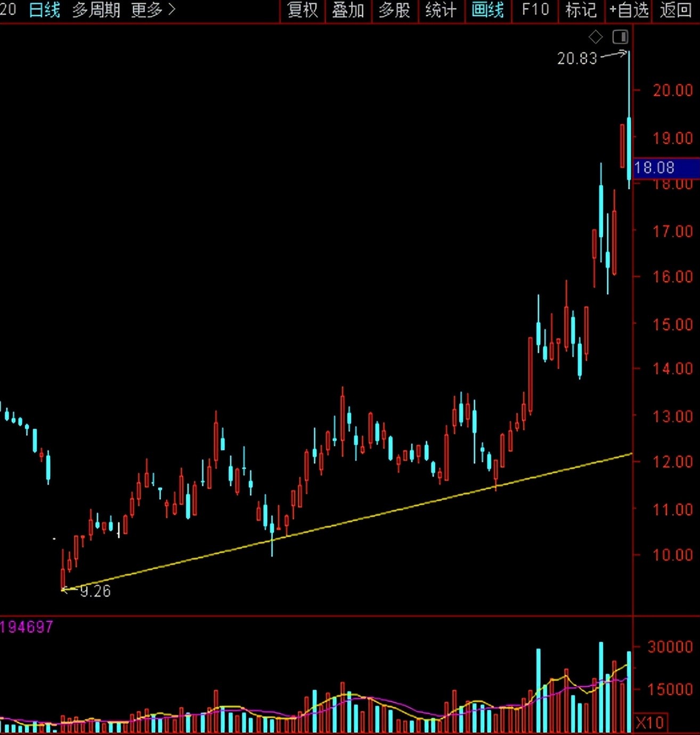Open F10 company information
This screenshot has width=700, height=735.
535,10
